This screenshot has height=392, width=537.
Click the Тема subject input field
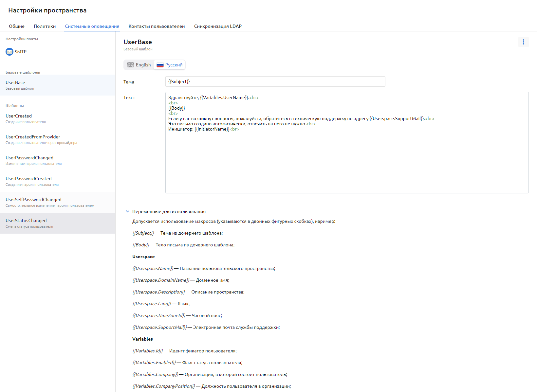coord(275,81)
